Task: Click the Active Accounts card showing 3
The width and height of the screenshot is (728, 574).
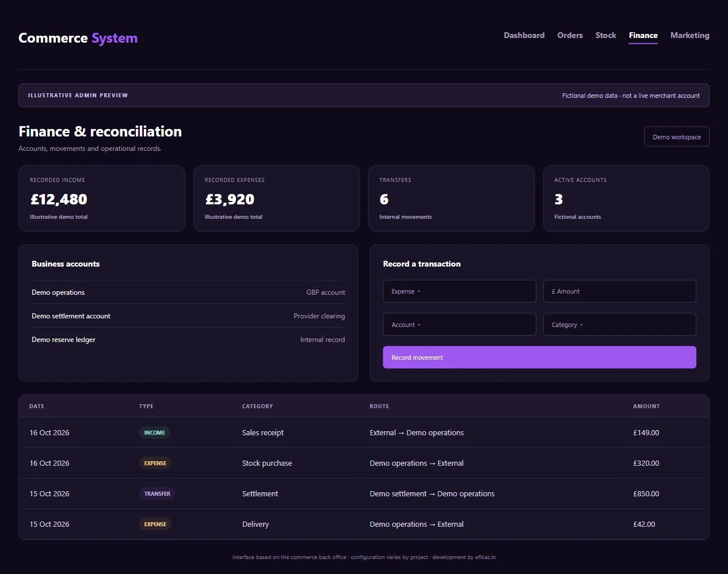Action: (626, 199)
